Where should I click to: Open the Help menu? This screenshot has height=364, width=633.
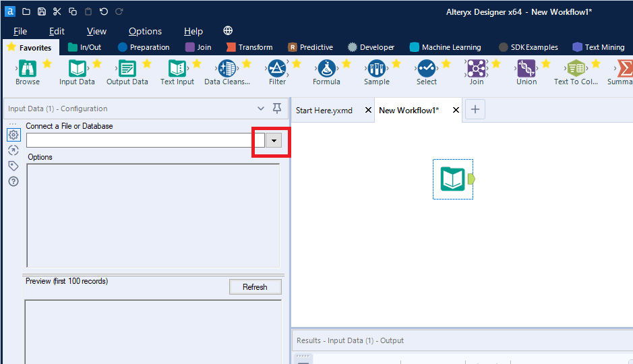click(193, 31)
